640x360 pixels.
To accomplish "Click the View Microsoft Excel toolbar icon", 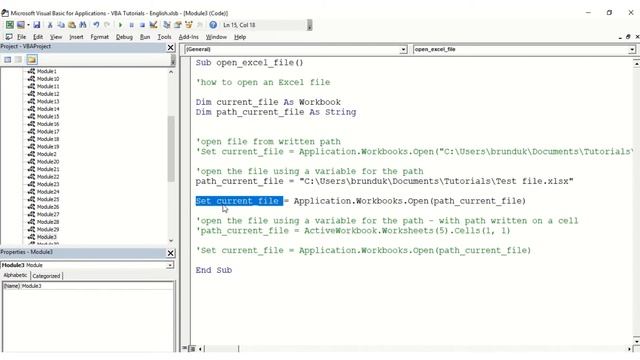I will pos(9,25).
